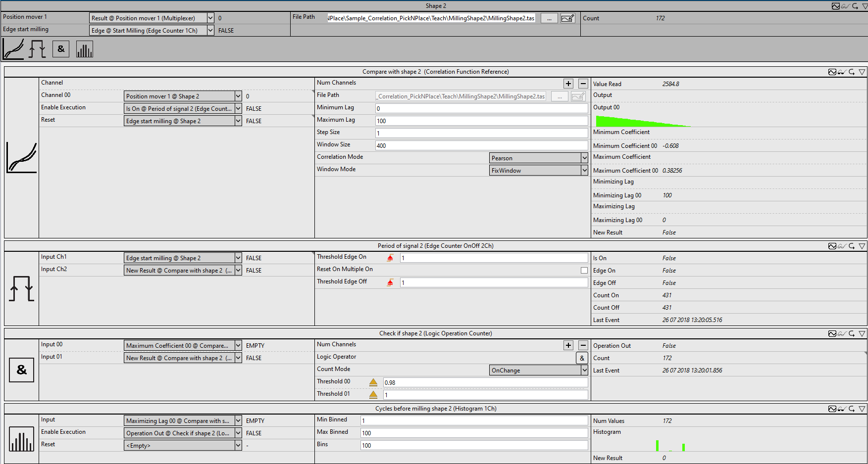
Task: Click the graph view icon in Shape 2 header
Action: coord(836,6)
